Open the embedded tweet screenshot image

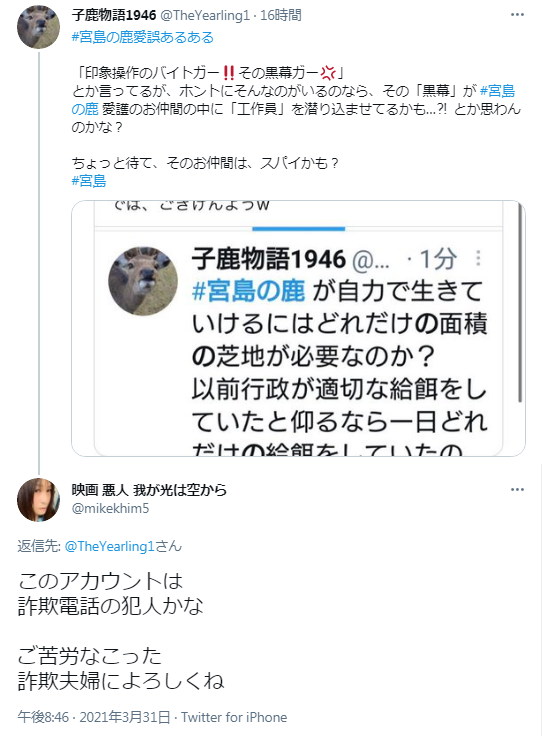click(298, 328)
